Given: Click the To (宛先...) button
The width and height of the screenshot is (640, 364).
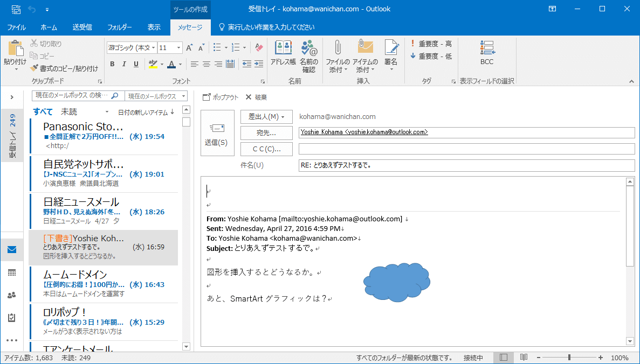Looking at the screenshot, I should (266, 133).
